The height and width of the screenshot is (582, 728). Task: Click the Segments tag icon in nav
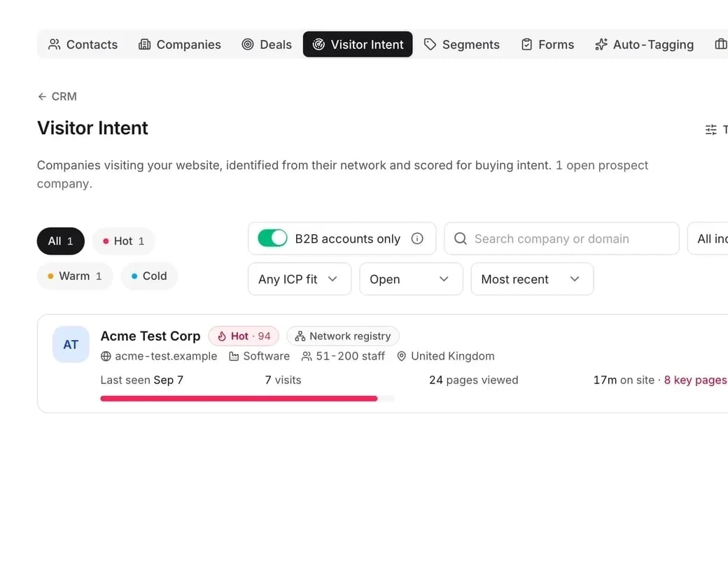[430, 45]
